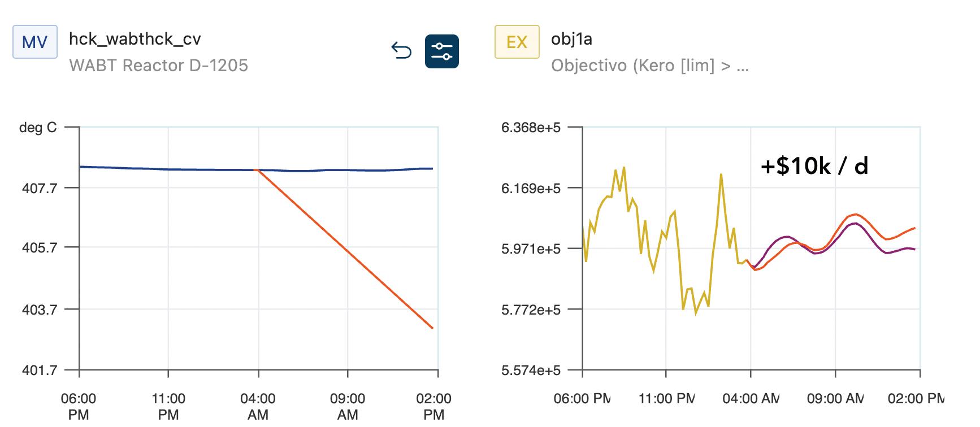This screenshot has height=427, width=980.
Task: Click the 407.7 y-axis label
Action: (40, 188)
